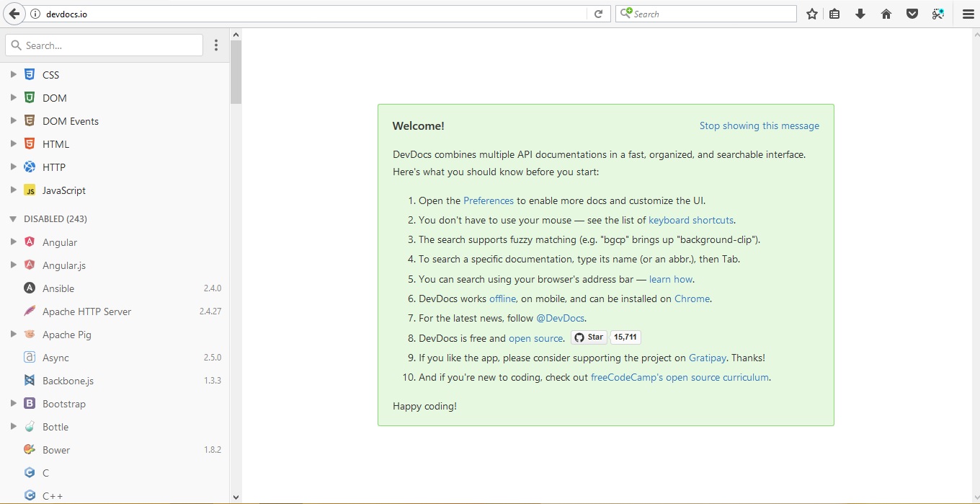This screenshot has width=980, height=504.
Task: Click the Chrome install link
Action: point(692,299)
